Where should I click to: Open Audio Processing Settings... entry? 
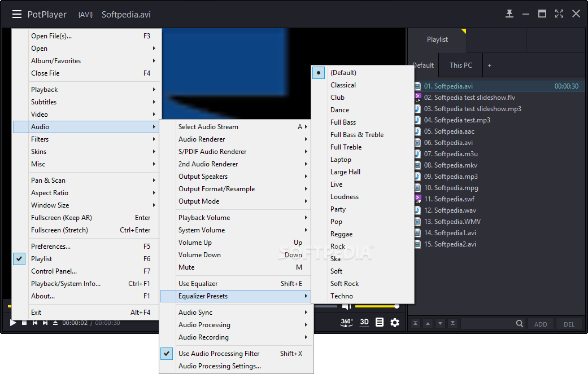(237, 366)
